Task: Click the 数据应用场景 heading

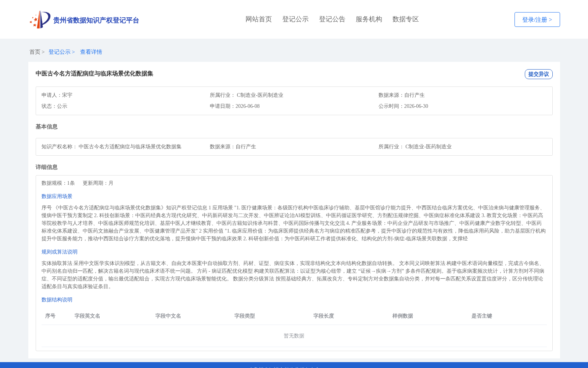Action: pyautogui.click(x=57, y=196)
